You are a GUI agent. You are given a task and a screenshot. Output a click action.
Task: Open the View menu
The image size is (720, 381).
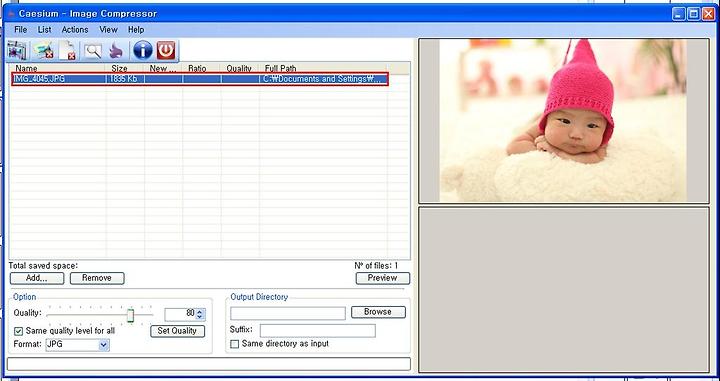[x=108, y=29]
